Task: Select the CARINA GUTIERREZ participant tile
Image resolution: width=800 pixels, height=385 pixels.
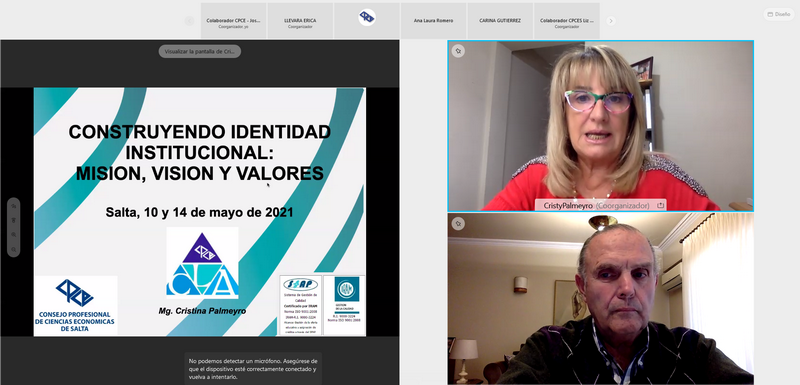Action: tap(500, 20)
